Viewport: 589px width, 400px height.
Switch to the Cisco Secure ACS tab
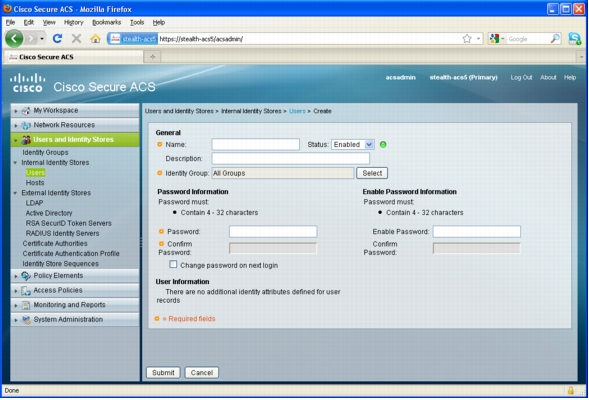point(74,57)
